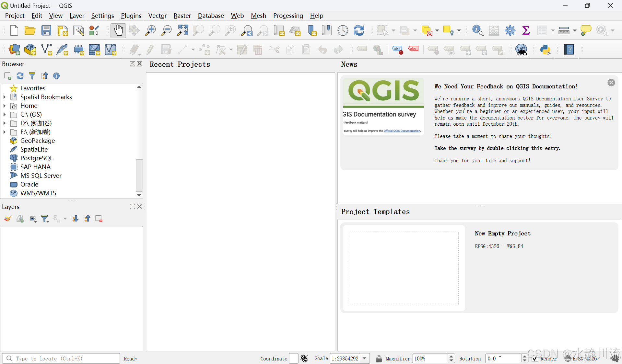The image size is (622, 364).
Task: Close the Layers panel
Action: click(139, 207)
